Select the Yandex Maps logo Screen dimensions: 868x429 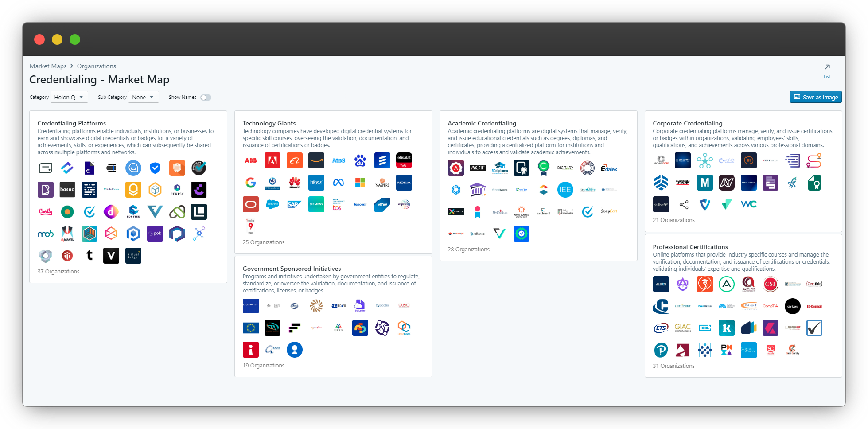(251, 226)
